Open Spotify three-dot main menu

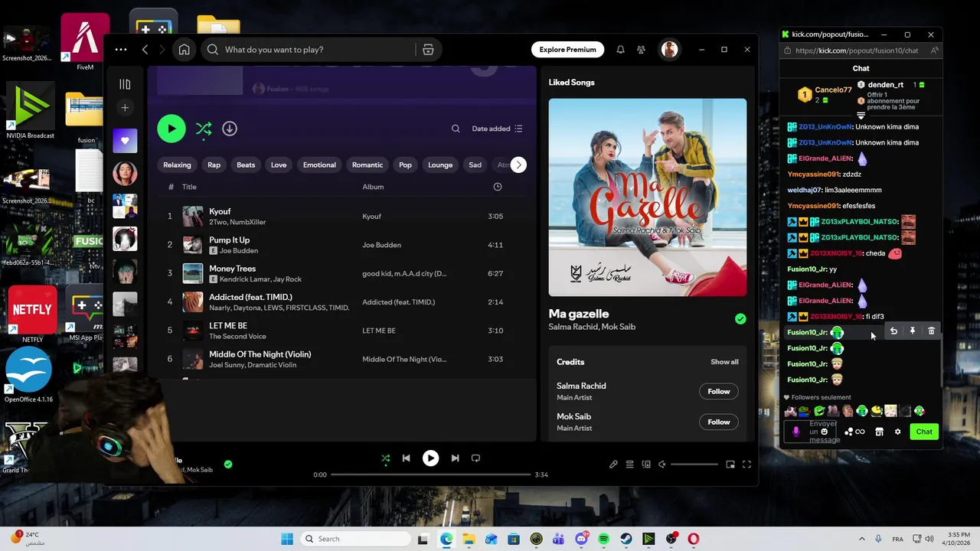click(121, 50)
